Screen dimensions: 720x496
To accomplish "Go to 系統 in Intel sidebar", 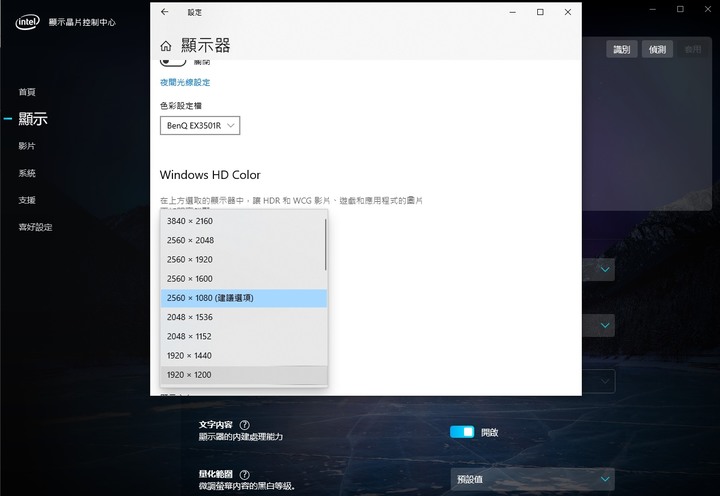I will point(27,173).
